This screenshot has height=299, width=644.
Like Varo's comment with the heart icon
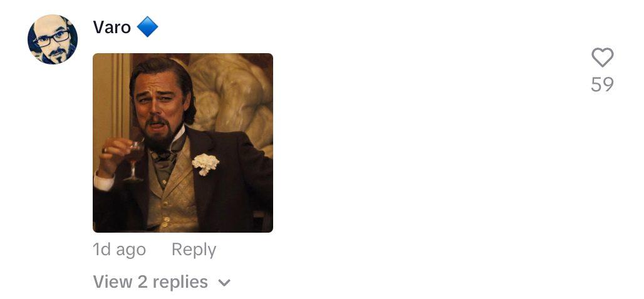pos(602,57)
